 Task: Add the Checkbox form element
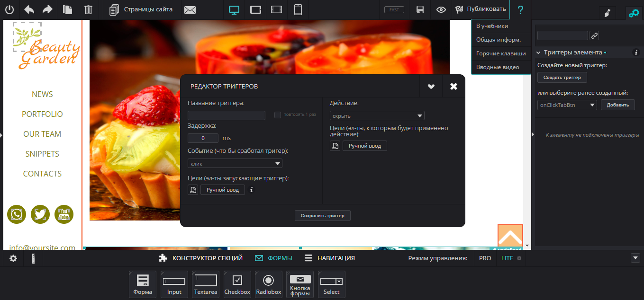coord(237,284)
